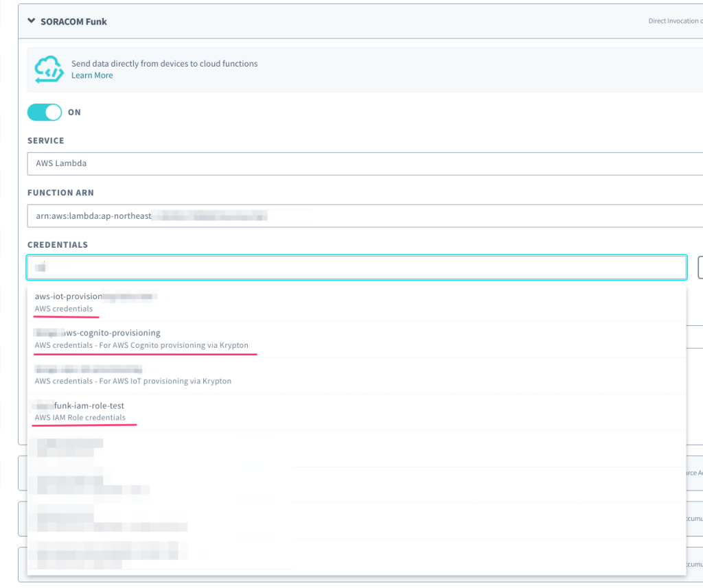Screen dimensions: 703x588
Task: Focus the CREDENTIALS search input
Action: tap(356, 268)
